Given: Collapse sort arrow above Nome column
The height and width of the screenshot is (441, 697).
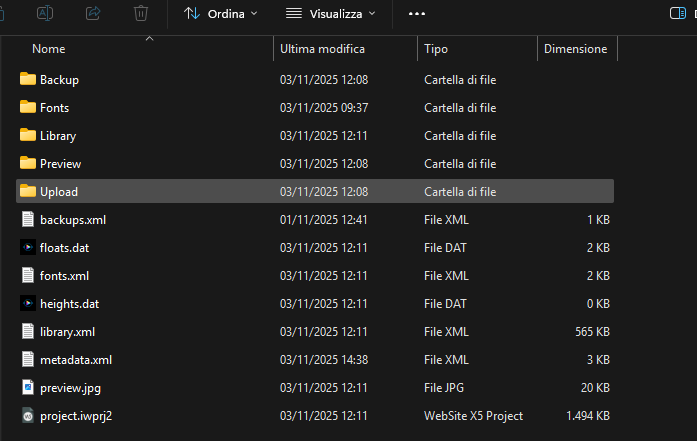Looking at the screenshot, I should click(x=149, y=38).
